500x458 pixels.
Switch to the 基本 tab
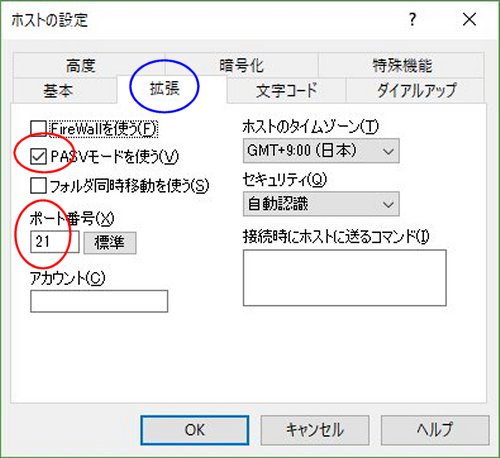tap(65, 91)
